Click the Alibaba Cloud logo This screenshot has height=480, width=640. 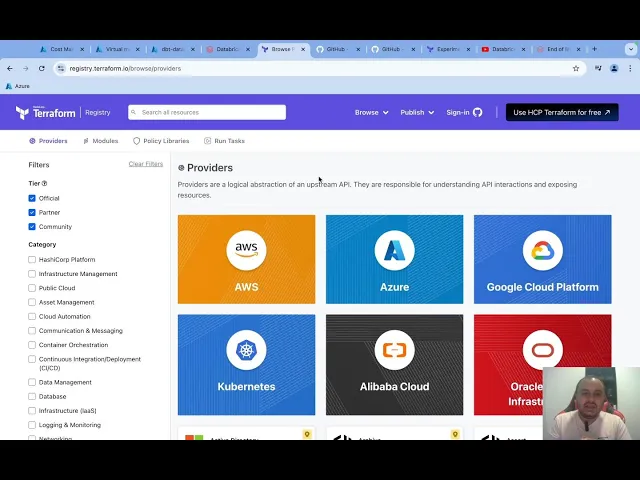(394, 350)
